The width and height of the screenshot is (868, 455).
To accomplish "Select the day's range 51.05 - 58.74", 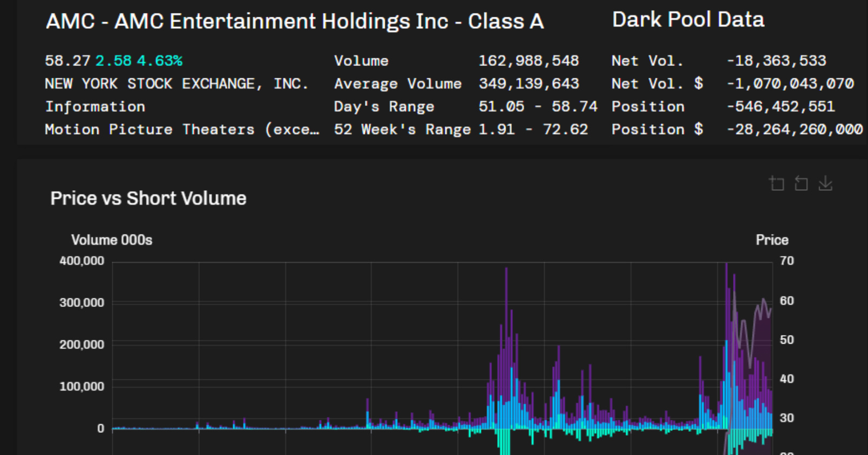I will tap(538, 106).
